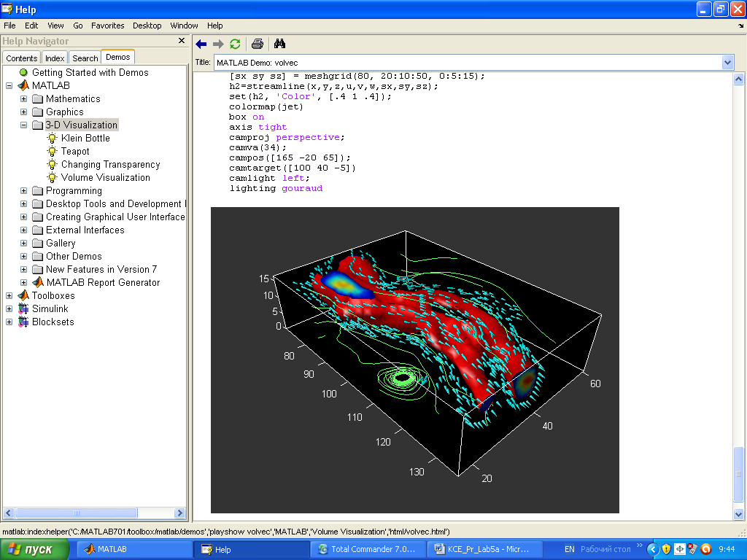Expand the Toolboxes node
747x560 pixels.
[x=9, y=296]
